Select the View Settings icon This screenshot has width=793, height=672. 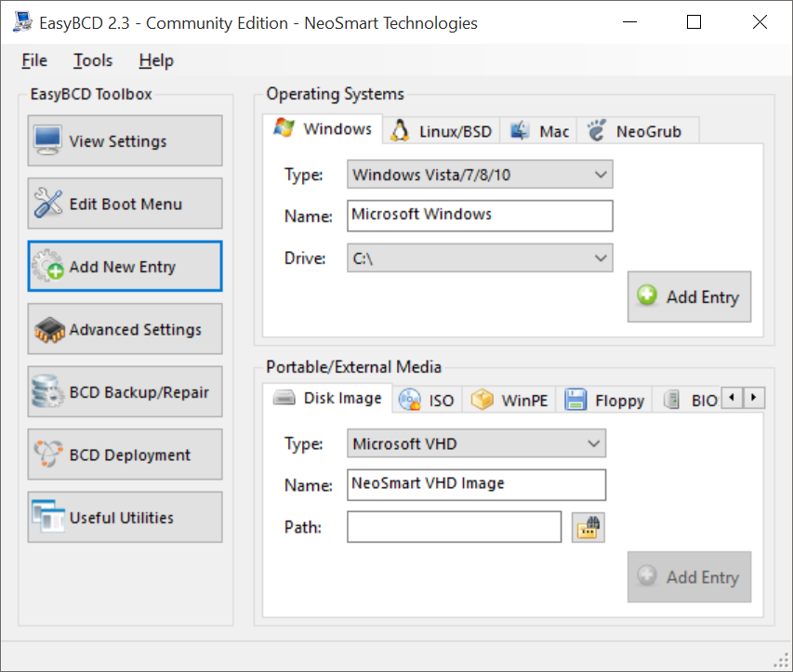[x=47, y=139]
